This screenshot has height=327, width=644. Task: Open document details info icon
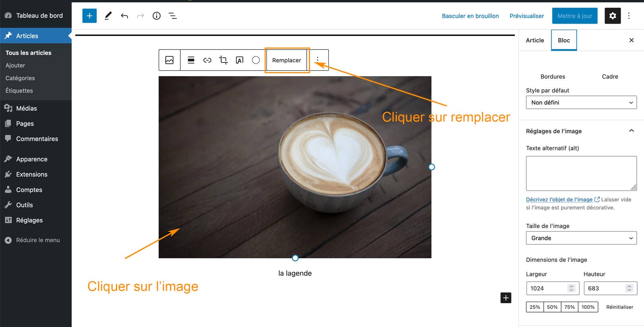coord(157,16)
